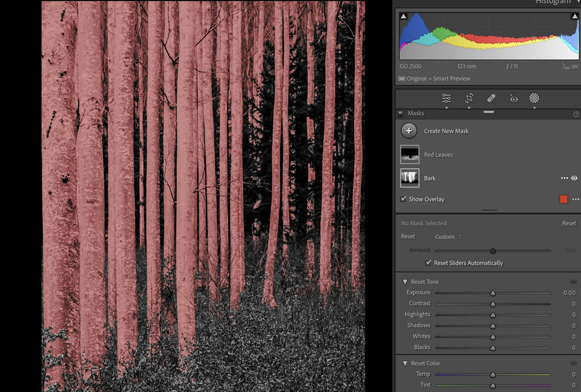Click the Masking circle tool icon

click(x=534, y=98)
